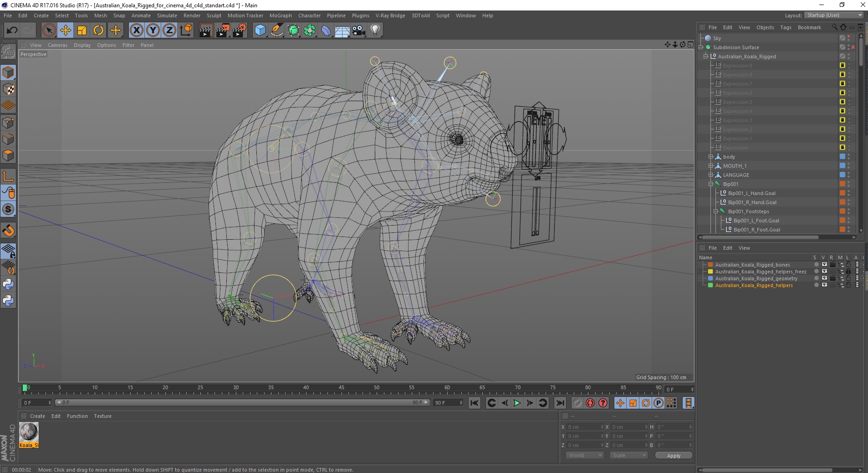The width and height of the screenshot is (868, 473).
Task: Collapse the Bip001 node
Action: coord(711,184)
